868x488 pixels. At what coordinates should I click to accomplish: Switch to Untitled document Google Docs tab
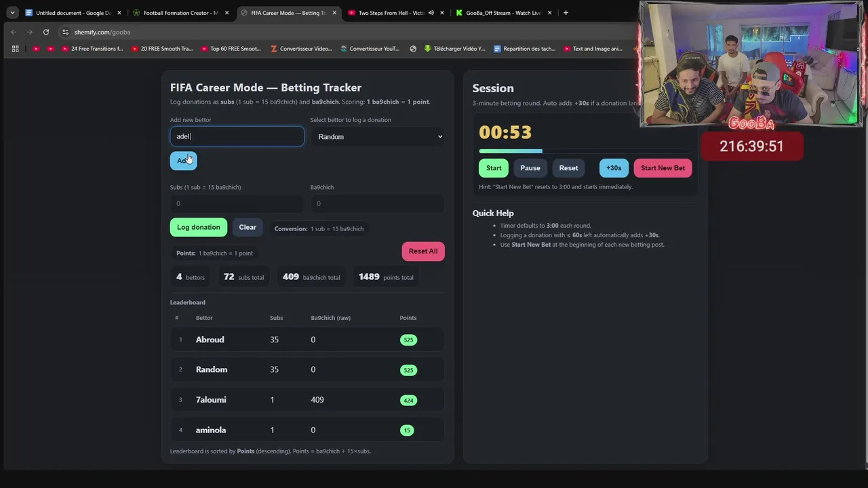pyautogui.click(x=73, y=12)
